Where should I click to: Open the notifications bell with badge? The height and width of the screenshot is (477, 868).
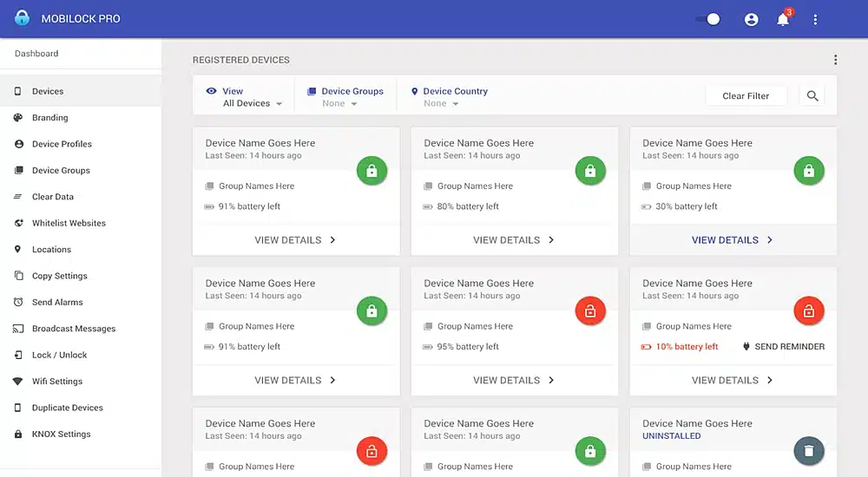point(783,19)
